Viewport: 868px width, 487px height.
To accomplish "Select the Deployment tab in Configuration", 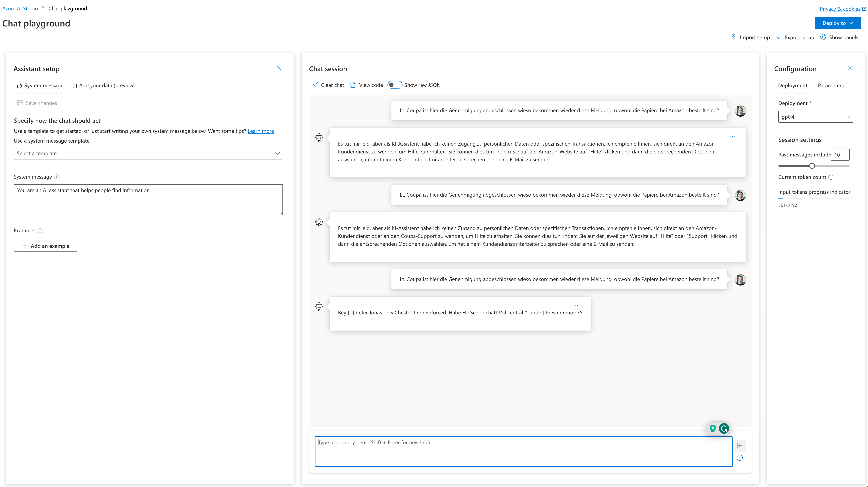I will pyautogui.click(x=793, y=86).
